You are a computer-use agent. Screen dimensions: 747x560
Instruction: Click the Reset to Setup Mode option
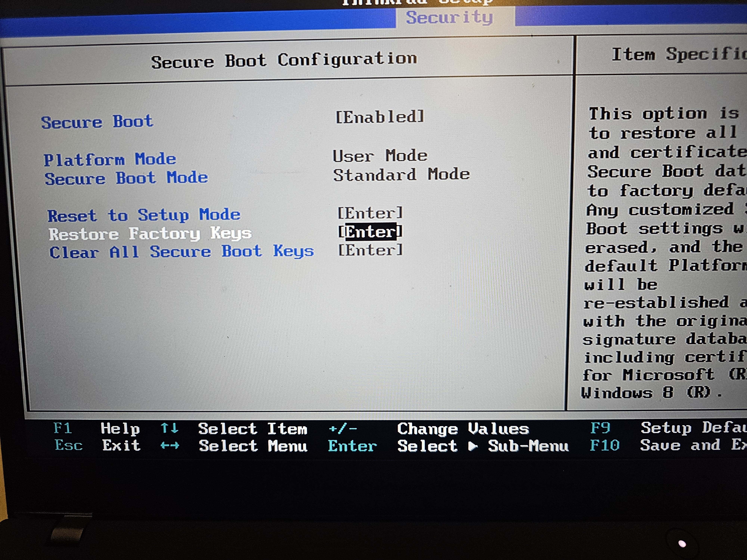[x=144, y=215]
